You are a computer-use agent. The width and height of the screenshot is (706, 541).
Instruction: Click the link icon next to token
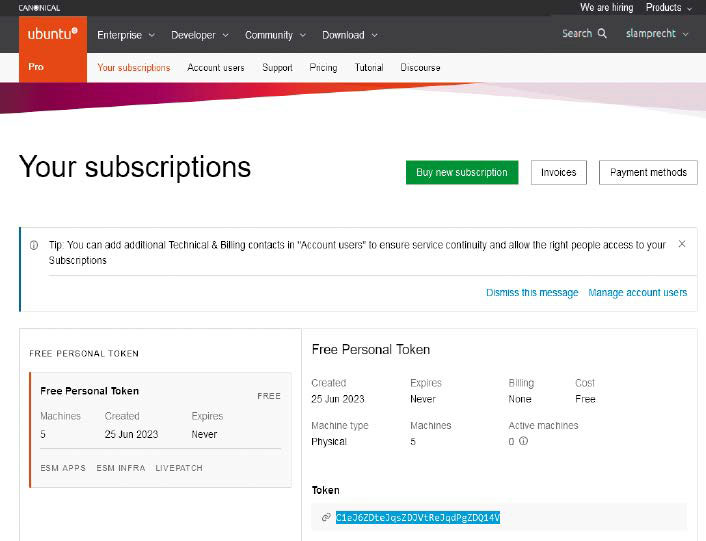coord(326,518)
